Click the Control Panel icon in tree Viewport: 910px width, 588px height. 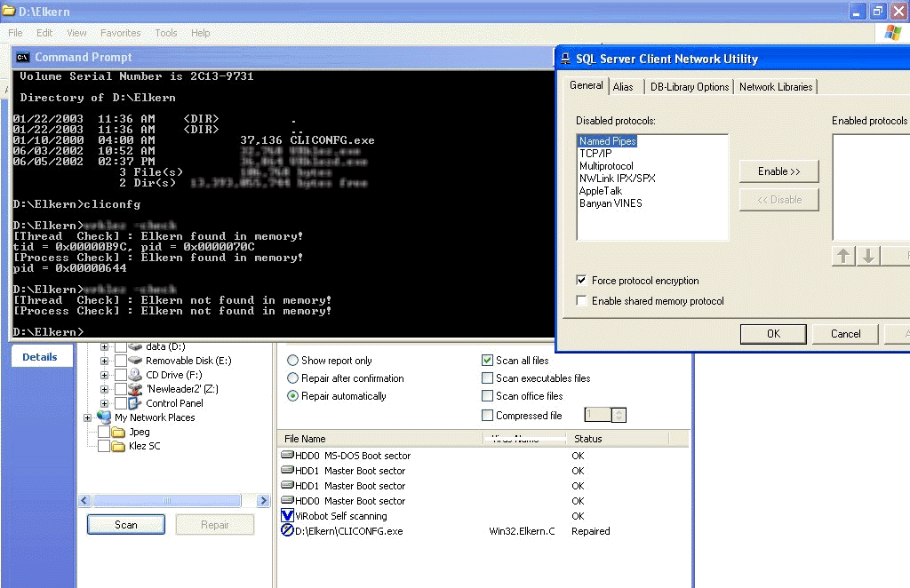[135, 403]
